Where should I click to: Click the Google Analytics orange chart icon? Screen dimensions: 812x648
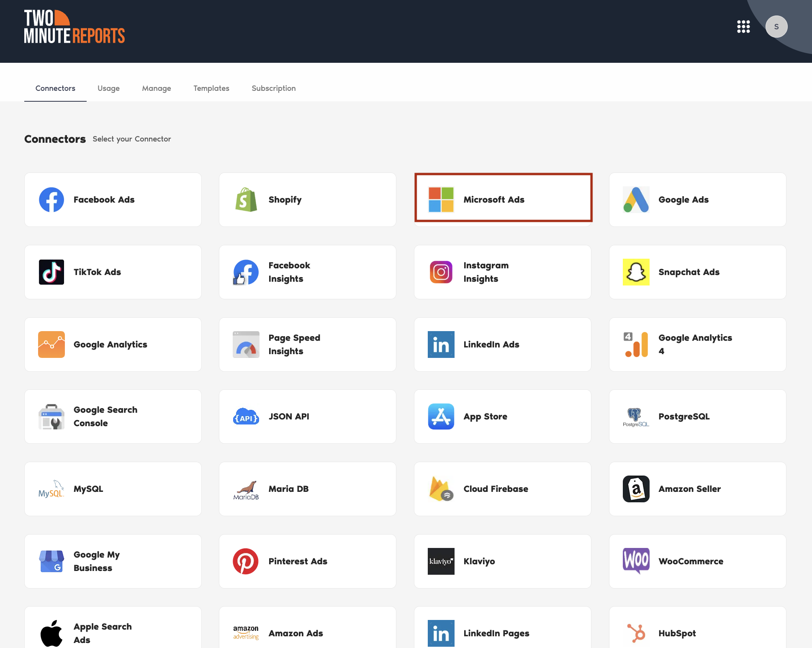(x=51, y=345)
